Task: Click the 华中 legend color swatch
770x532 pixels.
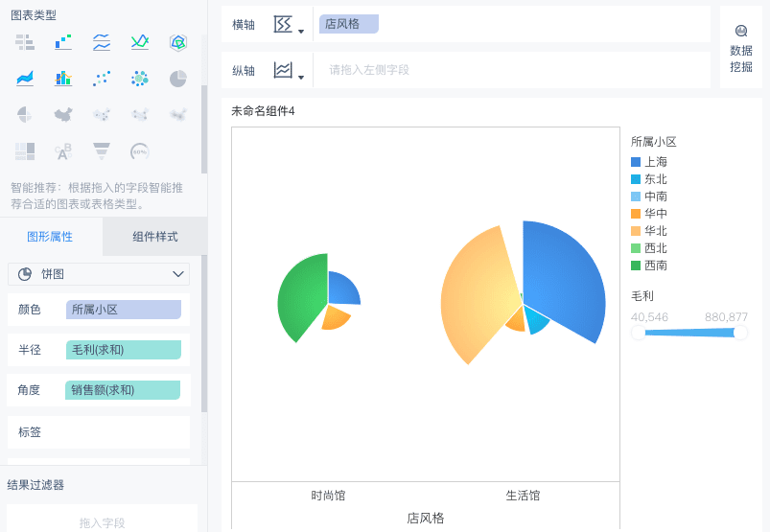Action: [636, 214]
